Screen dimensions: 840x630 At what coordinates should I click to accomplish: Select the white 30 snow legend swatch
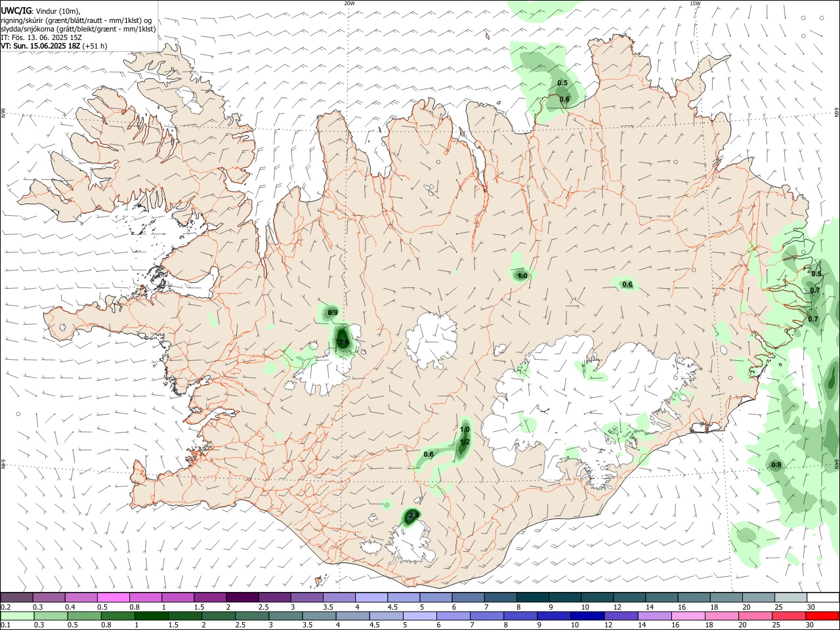[823, 597]
